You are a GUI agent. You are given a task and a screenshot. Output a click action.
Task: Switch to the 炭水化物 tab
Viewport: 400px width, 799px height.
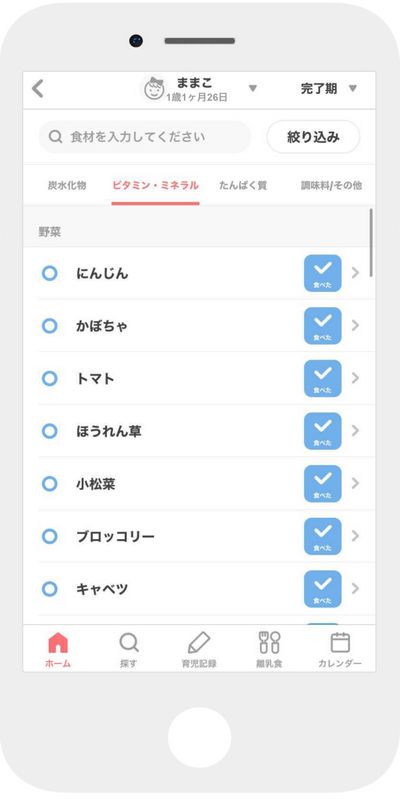(x=67, y=185)
